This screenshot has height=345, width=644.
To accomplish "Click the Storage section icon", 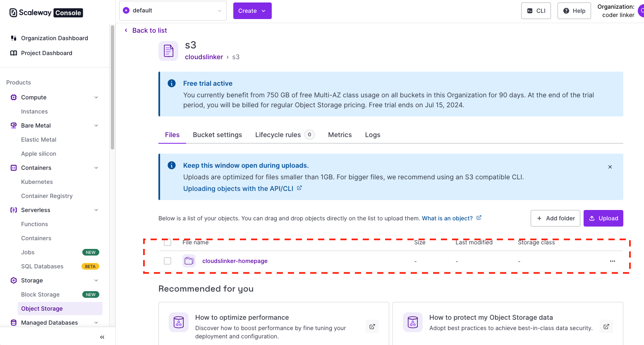I will pyautogui.click(x=14, y=280).
